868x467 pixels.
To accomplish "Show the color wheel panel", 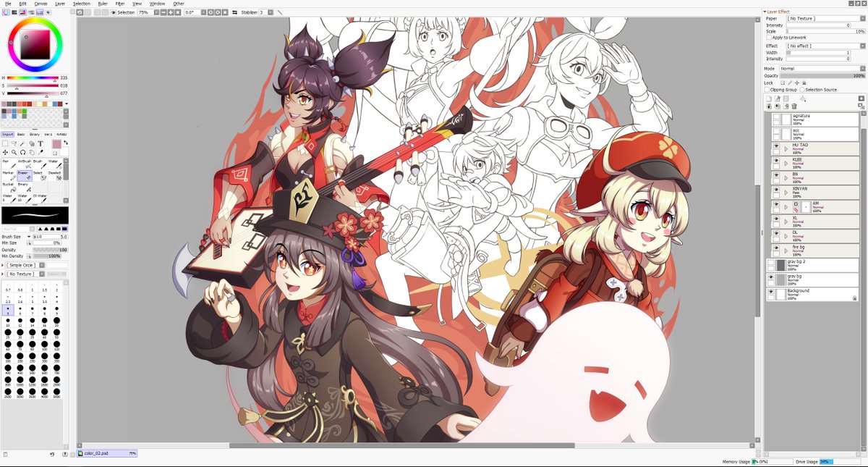I will (6, 12).
